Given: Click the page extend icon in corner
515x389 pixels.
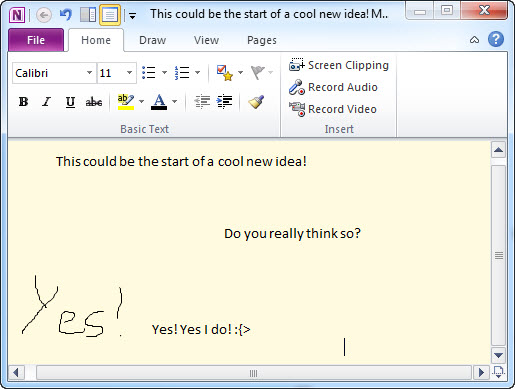Looking at the screenshot, I should [x=498, y=372].
